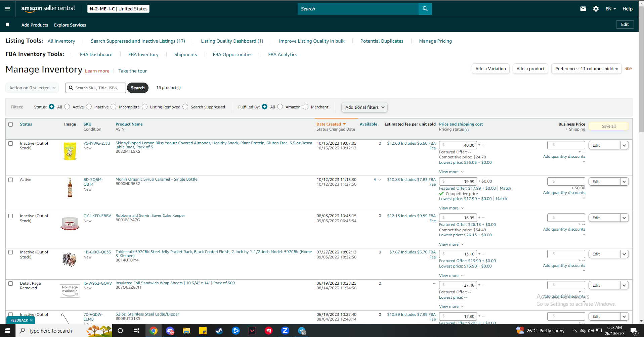The height and width of the screenshot is (337, 644).
Task: Go to the Shipments tab
Action: point(186,54)
